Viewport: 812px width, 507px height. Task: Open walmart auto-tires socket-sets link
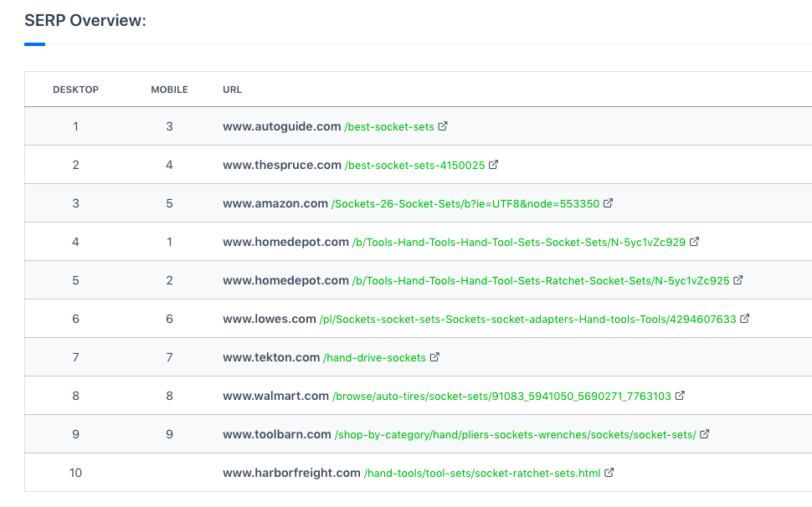click(x=501, y=397)
